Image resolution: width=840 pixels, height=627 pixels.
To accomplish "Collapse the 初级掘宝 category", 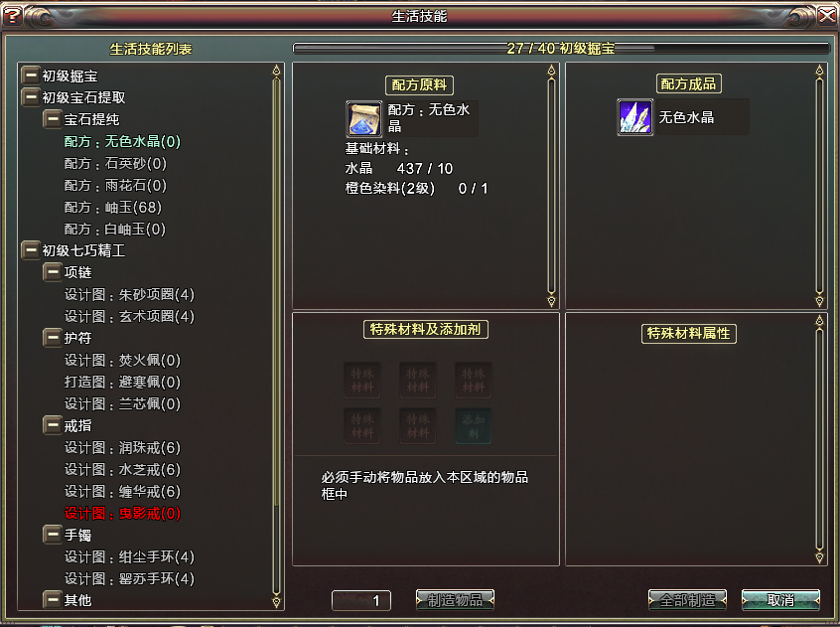I will click(x=31, y=76).
